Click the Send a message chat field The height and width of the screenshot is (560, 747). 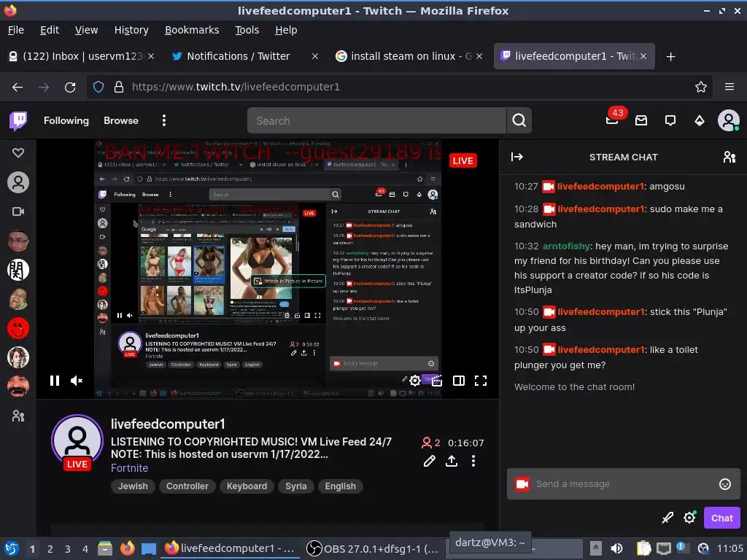(623, 484)
